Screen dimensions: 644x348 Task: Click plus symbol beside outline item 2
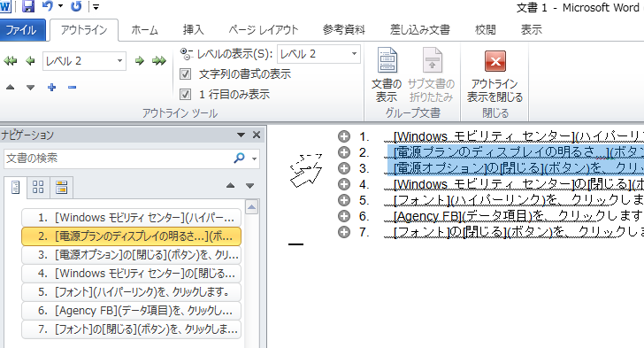pyautogui.click(x=344, y=152)
